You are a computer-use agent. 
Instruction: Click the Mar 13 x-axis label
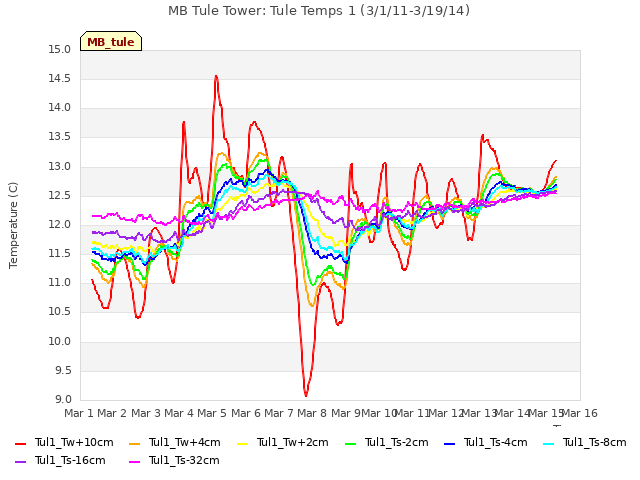tap(478, 413)
